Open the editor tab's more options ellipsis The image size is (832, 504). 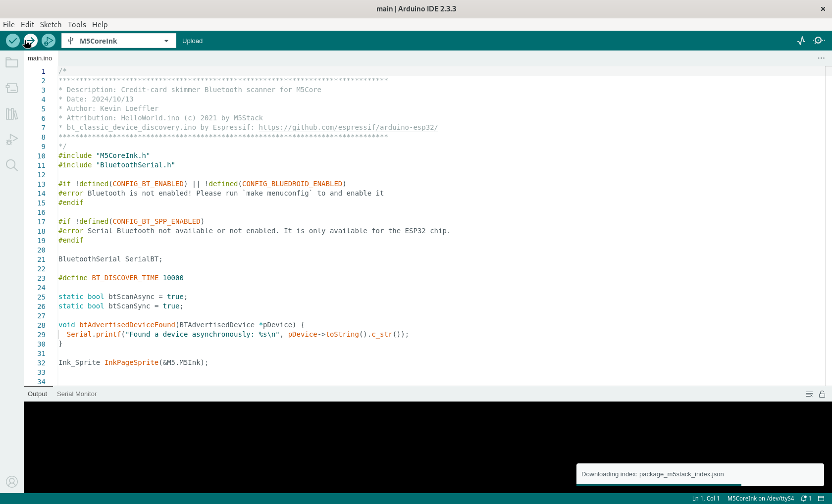(x=821, y=58)
